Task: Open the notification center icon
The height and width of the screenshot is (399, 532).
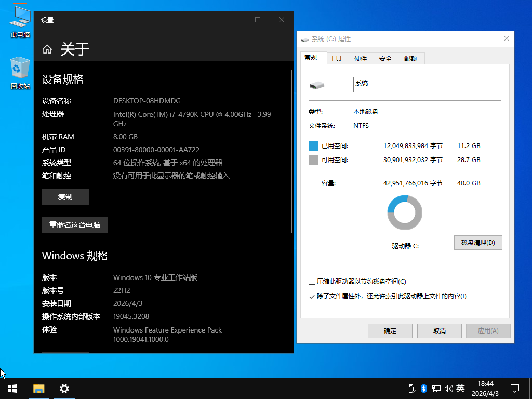Action: coord(515,389)
